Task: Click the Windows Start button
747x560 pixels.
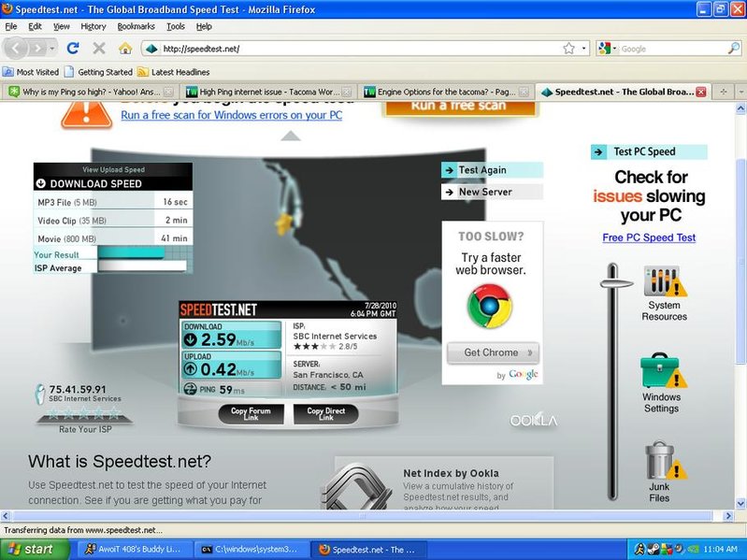Action: pyautogui.click(x=35, y=549)
